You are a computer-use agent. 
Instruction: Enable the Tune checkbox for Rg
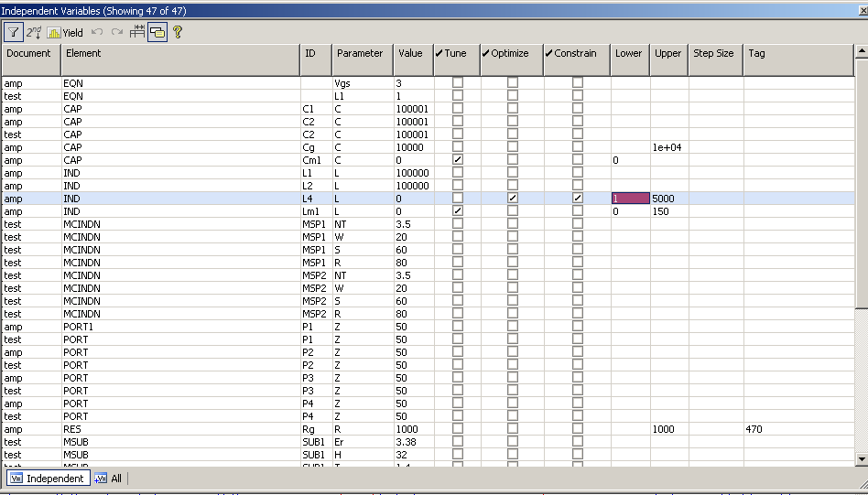(x=458, y=428)
